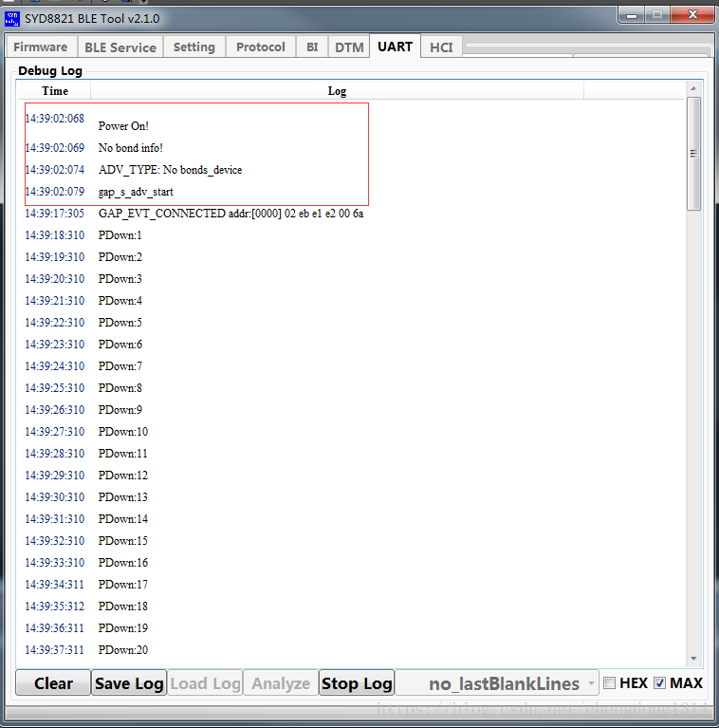Viewport: 719px width, 728px height.
Task: Select the GAP_EVT_CONNECTED log row
Action: point(231,214)
